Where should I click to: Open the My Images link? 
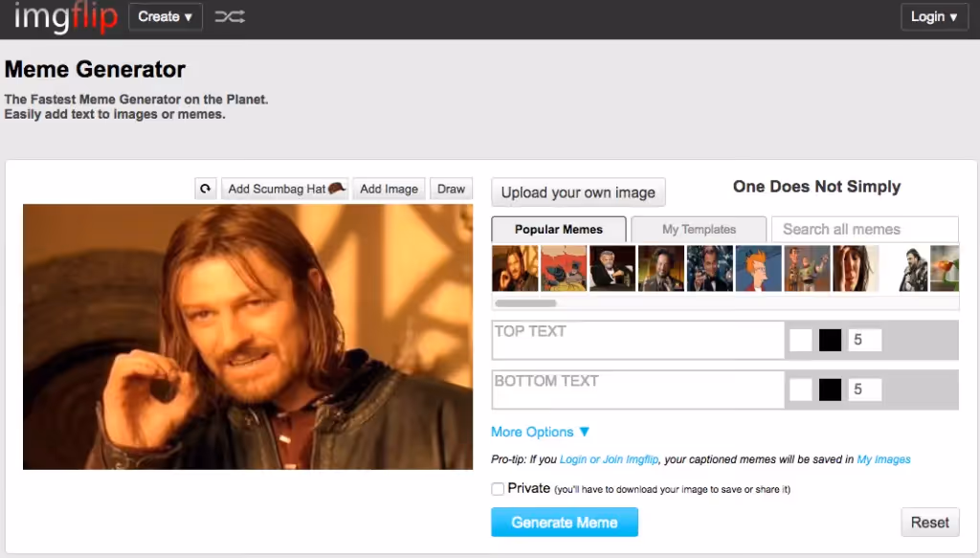point(883,459)
